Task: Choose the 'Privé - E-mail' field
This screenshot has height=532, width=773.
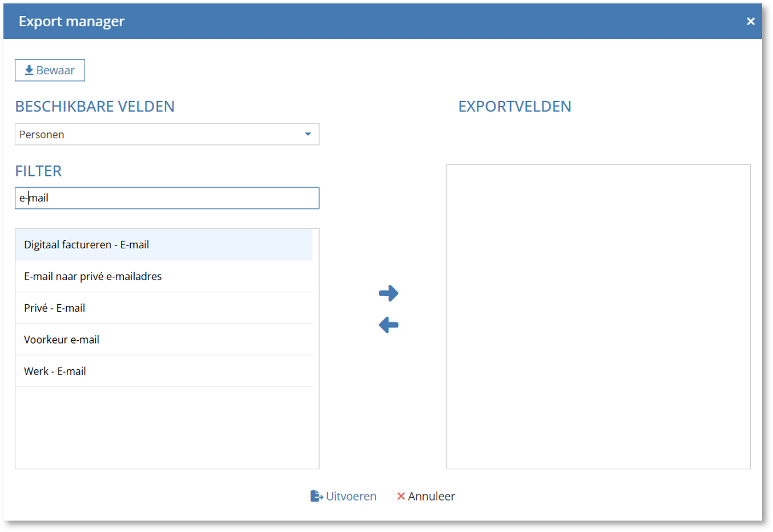Action: (x=54, y=308)
